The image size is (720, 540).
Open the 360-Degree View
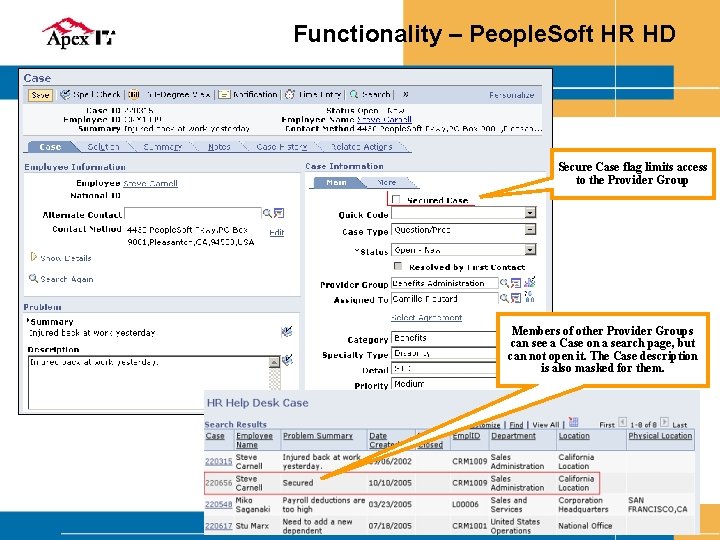click(169, 95)
